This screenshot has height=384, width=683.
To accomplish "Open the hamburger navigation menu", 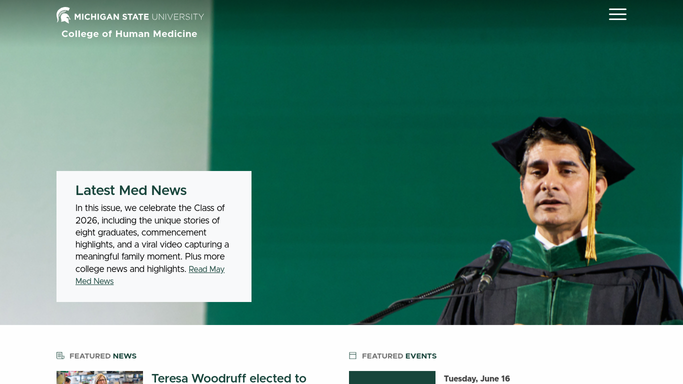I will [617, 14].
